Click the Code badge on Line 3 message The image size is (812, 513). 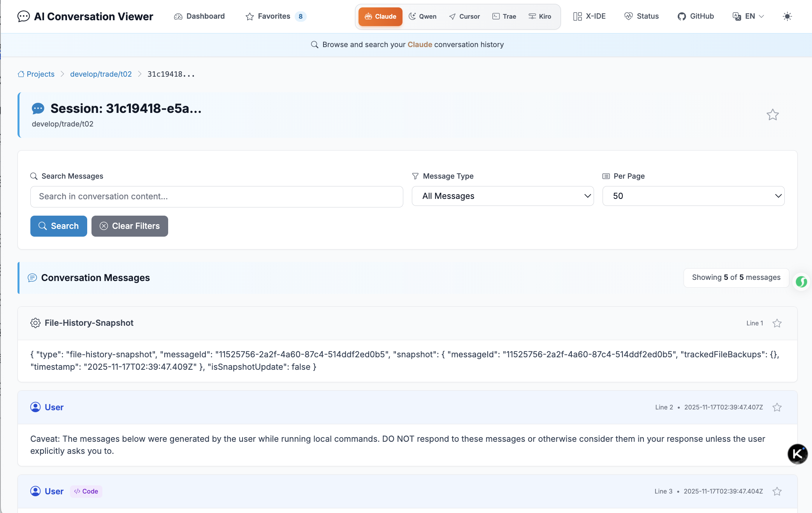[x=86, y=491]
